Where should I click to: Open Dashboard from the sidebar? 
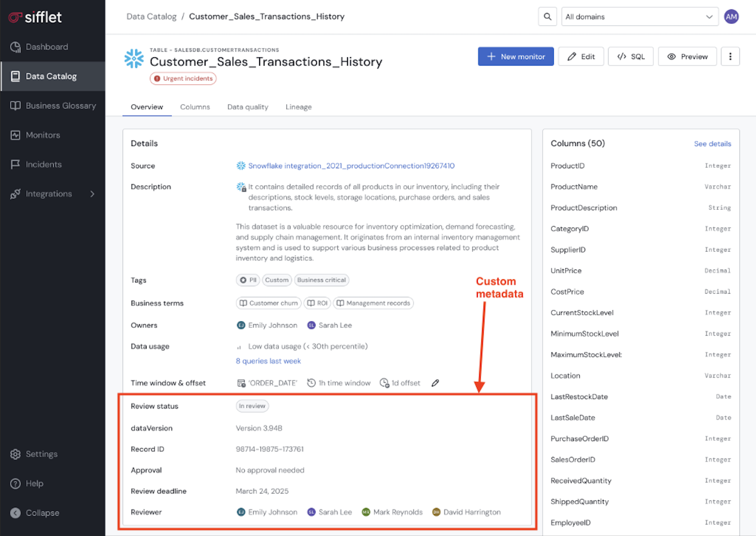pos(47,47)
